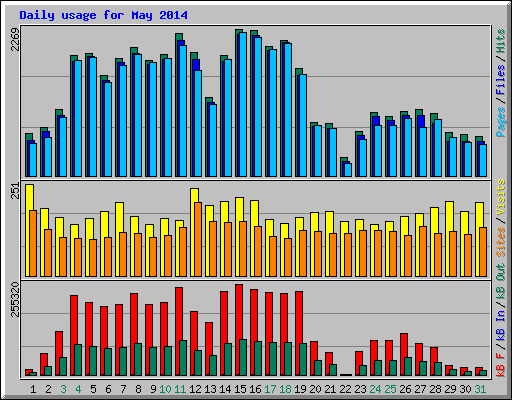Viewport: 512px width, 400px height.
Task: Click the orange sites bar for day 31
Action: click(x=483, y=252)
